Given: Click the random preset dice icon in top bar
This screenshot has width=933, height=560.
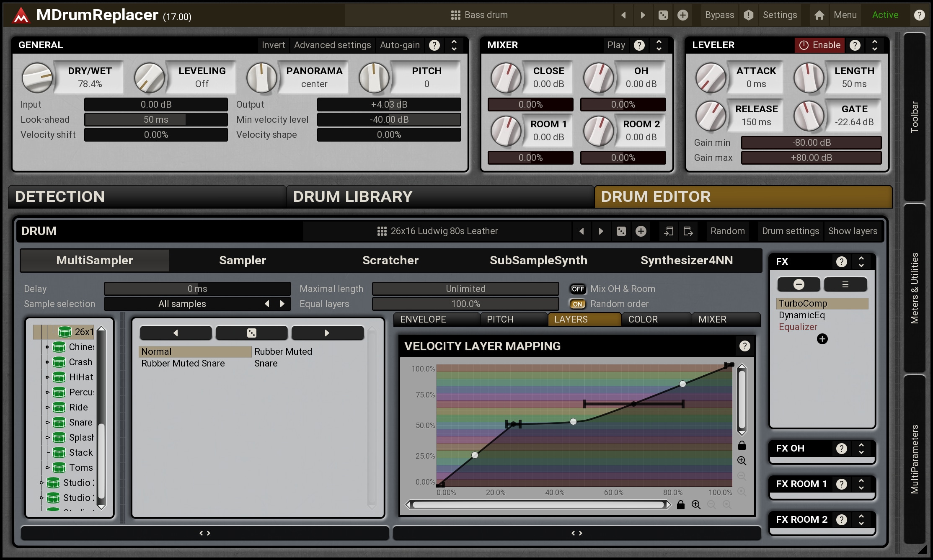Looking at the screenshot, I should pos(663,15).
